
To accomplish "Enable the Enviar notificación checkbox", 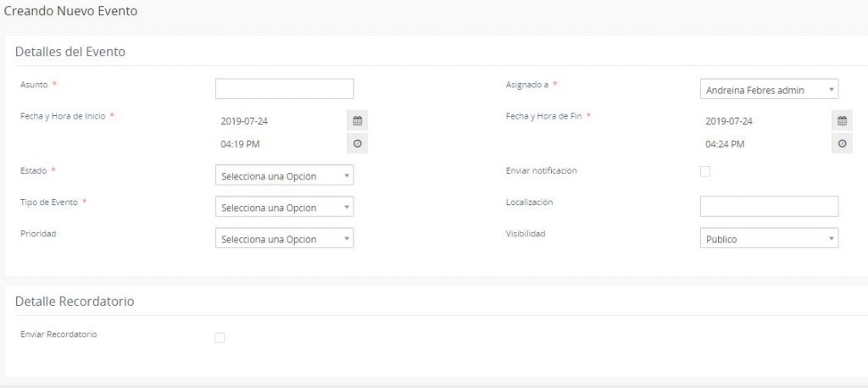I will (x=705, y=172).
